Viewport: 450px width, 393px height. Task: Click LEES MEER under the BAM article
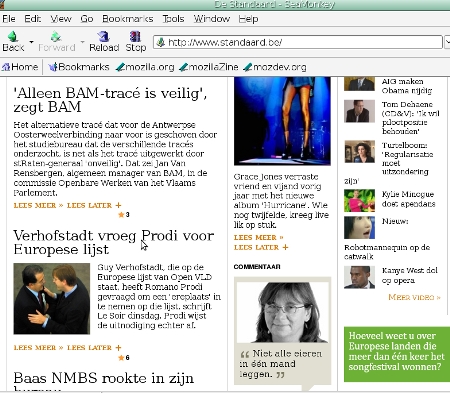pos(38,205)
